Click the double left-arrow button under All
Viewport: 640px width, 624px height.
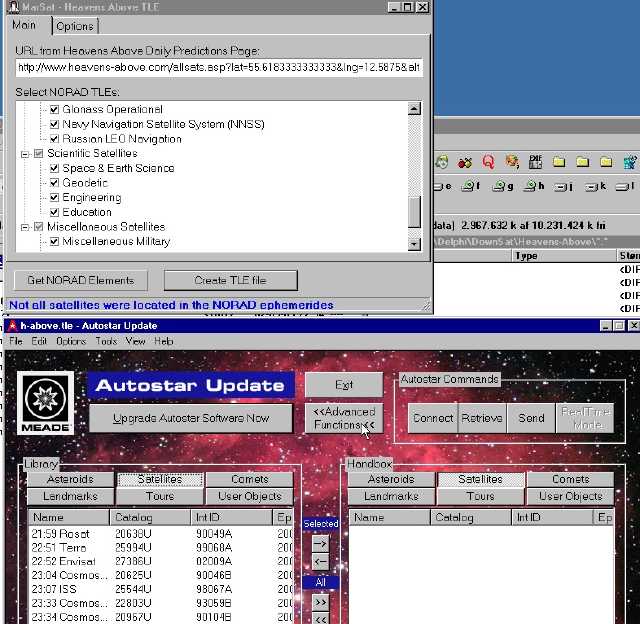click(x=320, y=618)
